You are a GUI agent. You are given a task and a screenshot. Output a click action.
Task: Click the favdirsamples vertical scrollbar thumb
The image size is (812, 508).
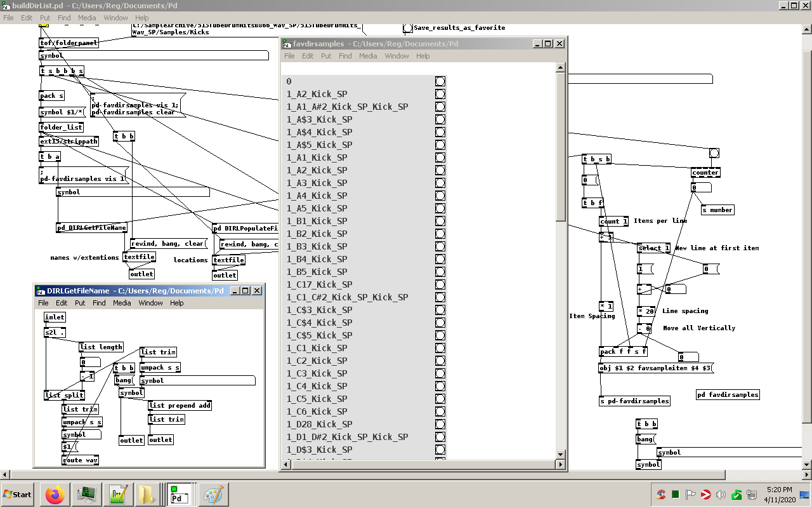coord(560,146)
